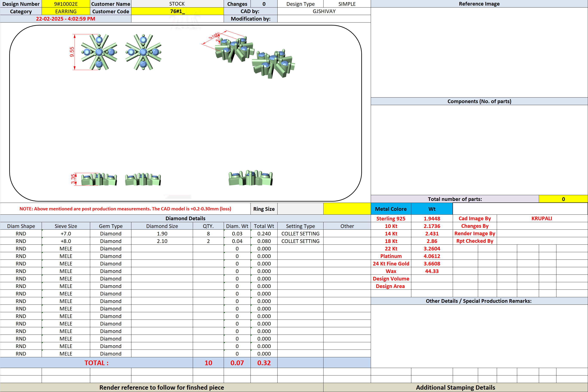Click the large side-view earring render at bottom right
The height and width of the screenshot is (392, 588).
[251, 178]
